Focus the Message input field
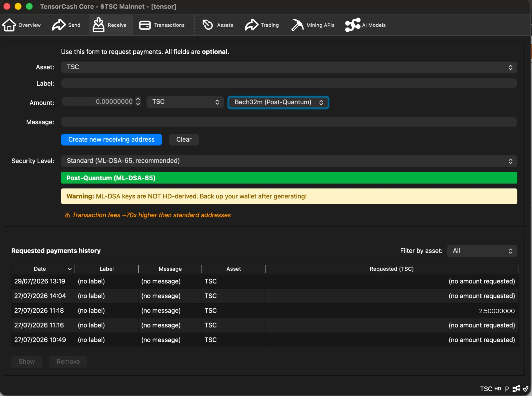This screenshot has width=532, height=396. pos(289,122)
